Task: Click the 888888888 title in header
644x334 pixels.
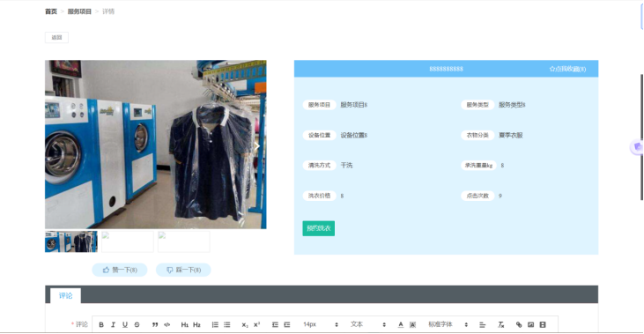Action: 446,69
